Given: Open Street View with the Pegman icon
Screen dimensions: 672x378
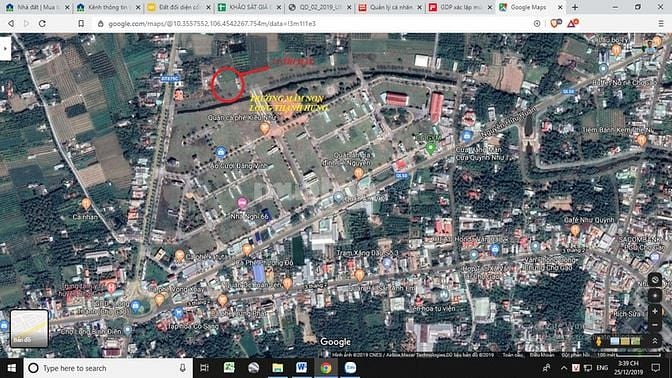Looking at the screenshot, I should 599,341.
